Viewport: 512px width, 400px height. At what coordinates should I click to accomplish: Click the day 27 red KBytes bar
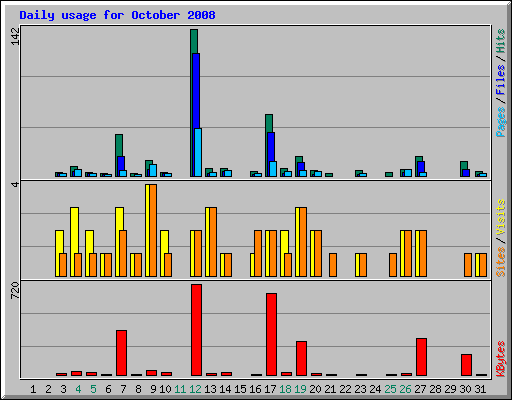pyautogui.click(x=421, y=357)
